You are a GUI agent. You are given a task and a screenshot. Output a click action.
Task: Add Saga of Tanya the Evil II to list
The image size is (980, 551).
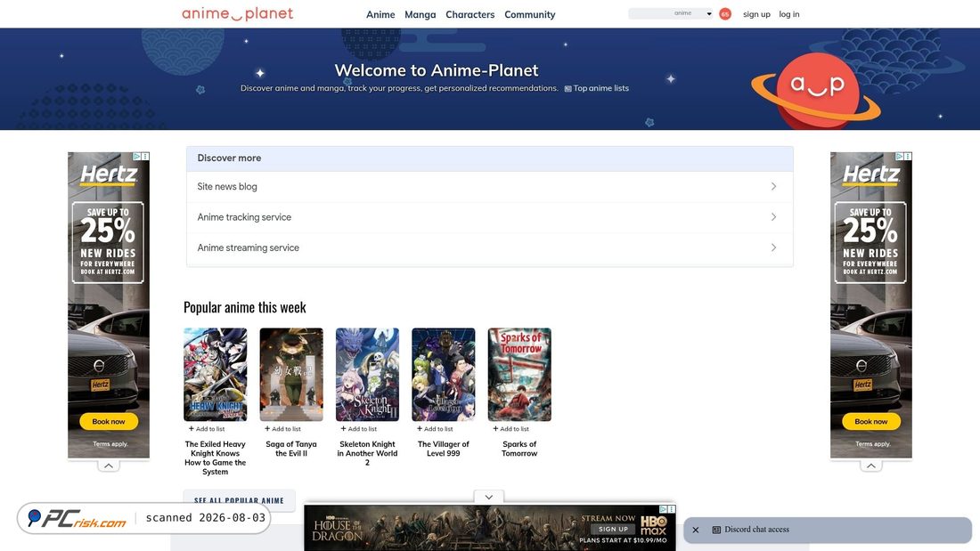[x=282, y=428]
